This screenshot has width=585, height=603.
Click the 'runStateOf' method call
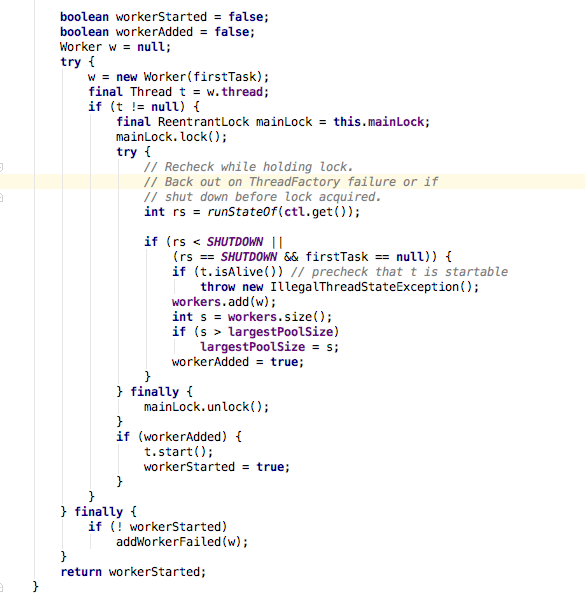242,212
